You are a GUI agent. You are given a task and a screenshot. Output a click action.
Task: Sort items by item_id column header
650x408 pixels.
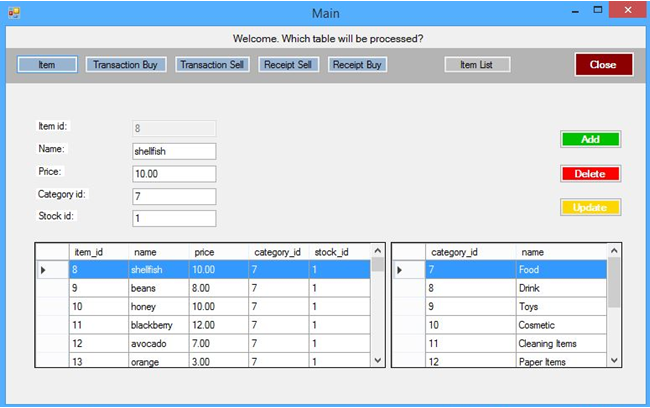click(99, 252)
